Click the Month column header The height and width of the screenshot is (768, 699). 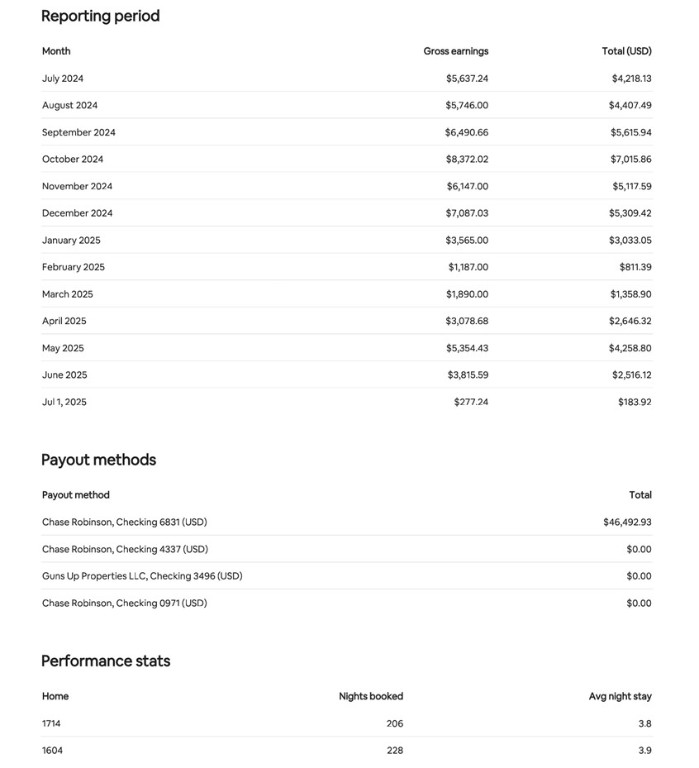coord(56,51)
